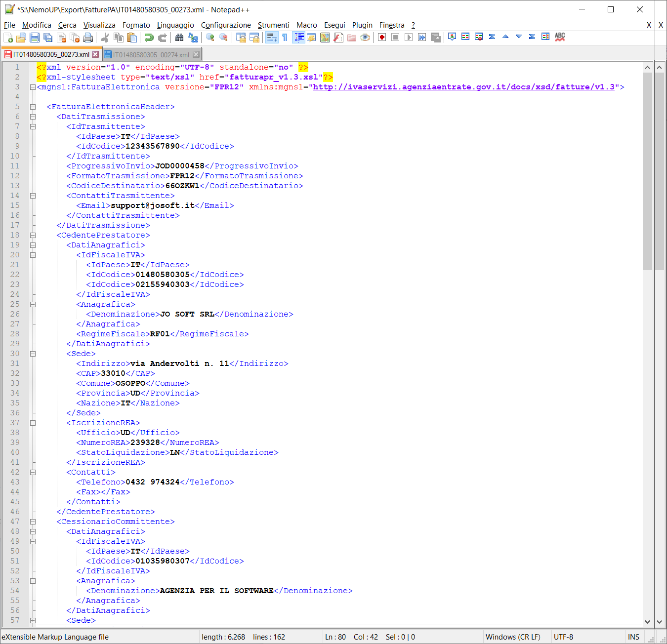Toggle synchronized vertical scrolling icon
The image size is (667, 644).
241,38
